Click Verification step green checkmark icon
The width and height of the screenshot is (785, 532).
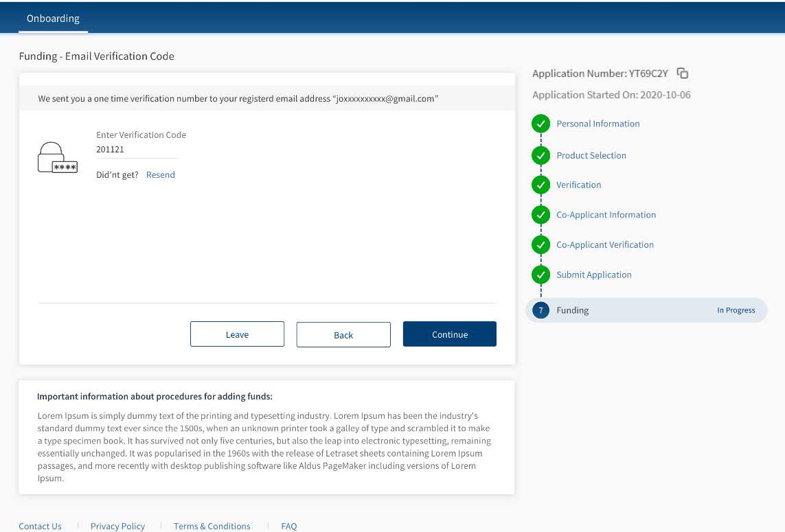(x=541, y=185)
